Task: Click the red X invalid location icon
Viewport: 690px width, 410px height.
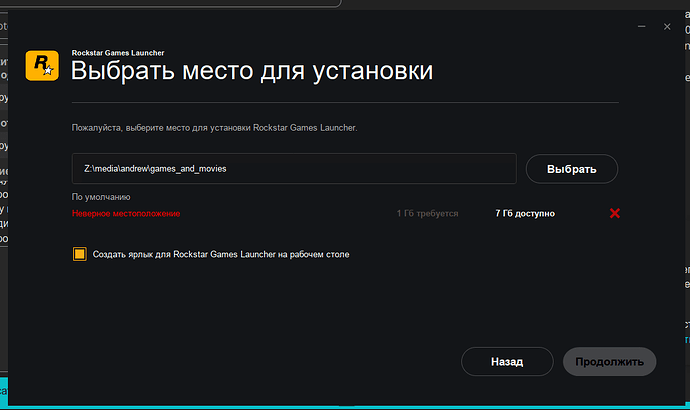Action: pos(615,213)
